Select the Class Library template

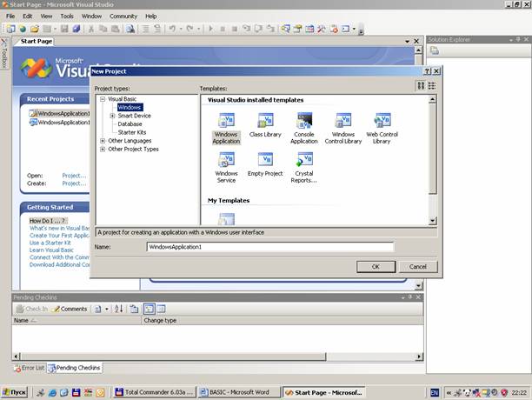(265, 125)
